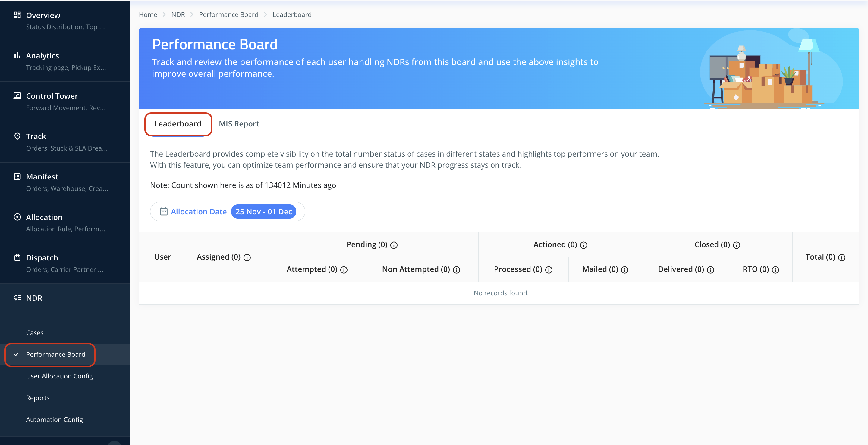Viewport: 868px width, 445px height.
Task: Click info icon next to Assigned (0)
Action: click(247, 257)
